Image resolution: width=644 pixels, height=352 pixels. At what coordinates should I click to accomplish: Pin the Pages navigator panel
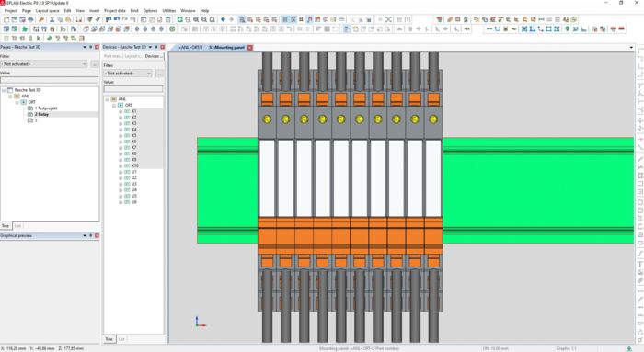click(x=91, y=47)
